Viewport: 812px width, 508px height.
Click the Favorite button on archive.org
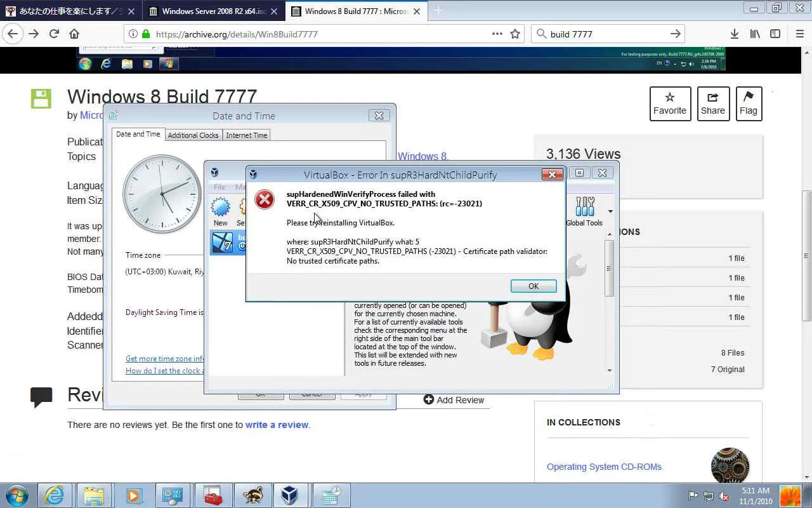coord(670,104)
